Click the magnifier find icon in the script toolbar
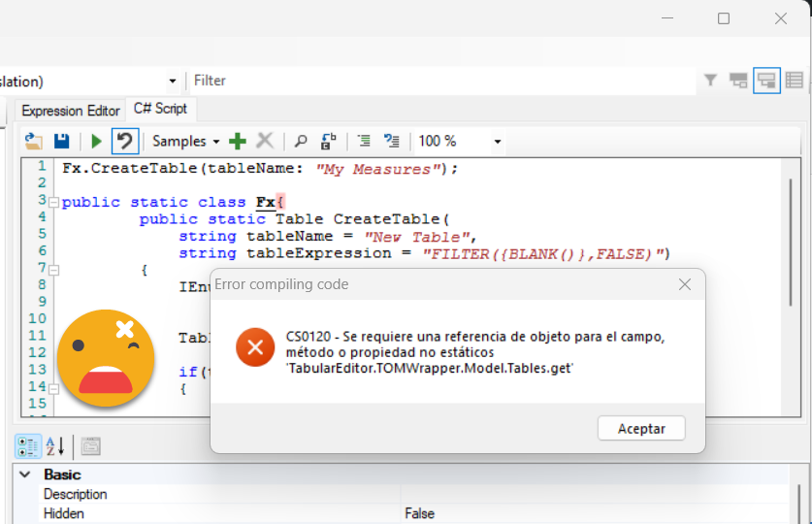Image resolution: width=812 pixels, height=524 pixels. pyautogui.click(x=301, y=142)
